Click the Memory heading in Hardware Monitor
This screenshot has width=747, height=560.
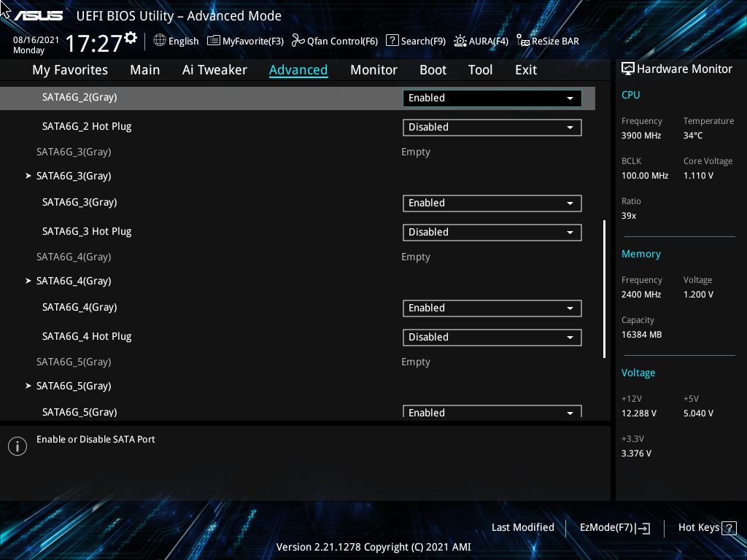pos(640,254)
